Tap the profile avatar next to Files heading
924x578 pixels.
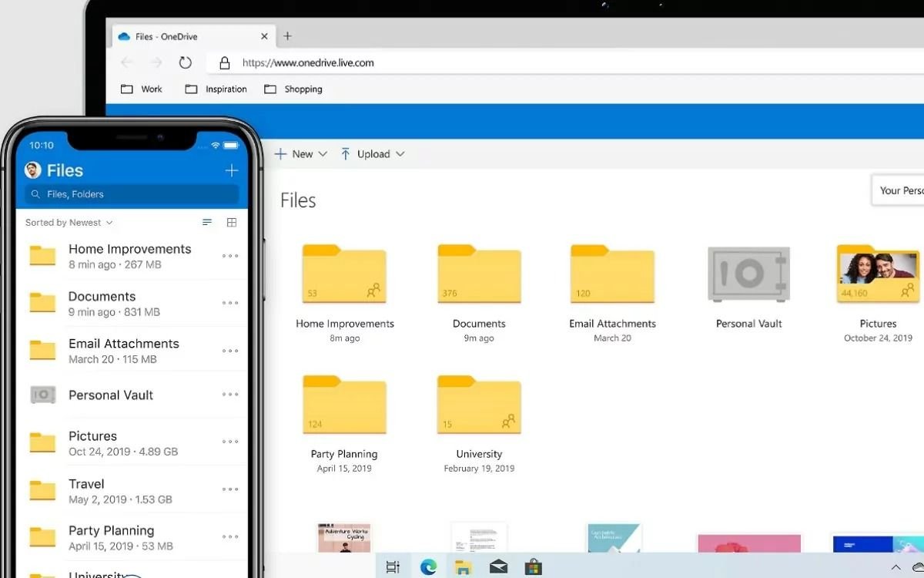coord(32,170)
